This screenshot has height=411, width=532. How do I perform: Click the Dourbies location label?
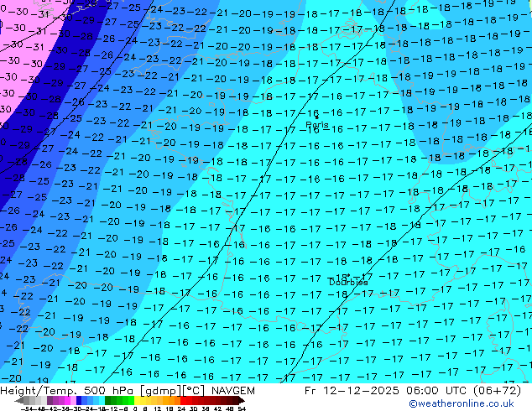348,282
